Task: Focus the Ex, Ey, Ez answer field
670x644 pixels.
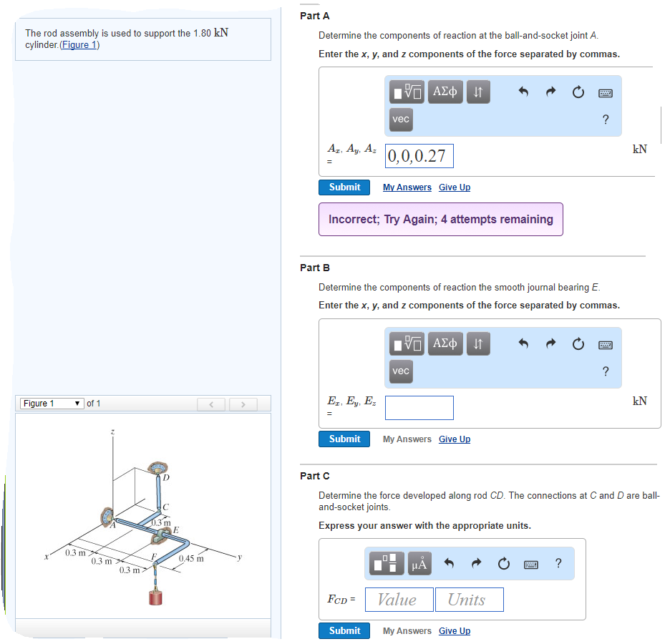Action: [419, 408]
